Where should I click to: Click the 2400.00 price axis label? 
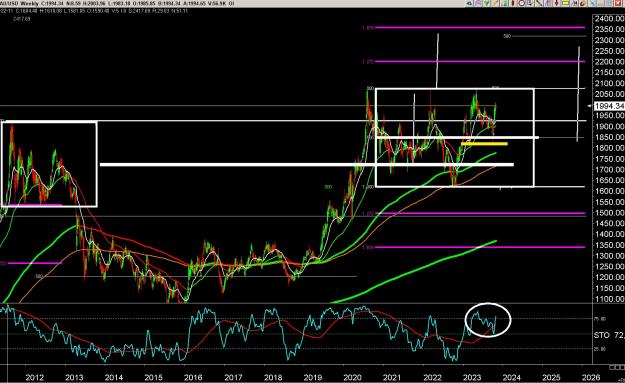(609, 19)
